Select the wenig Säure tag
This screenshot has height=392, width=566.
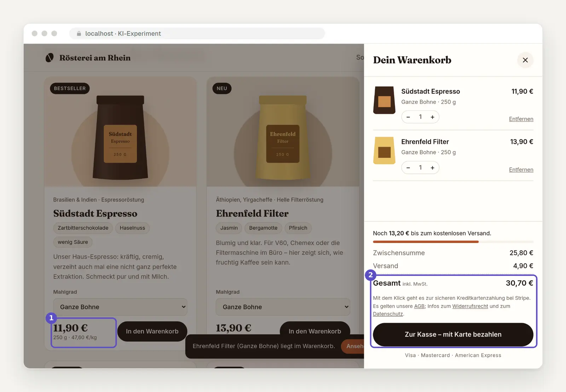[x=73, y=242]
